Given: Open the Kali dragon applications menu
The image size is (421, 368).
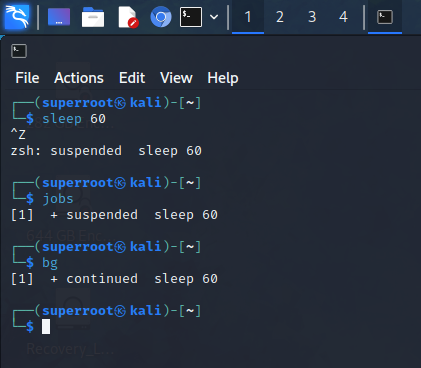Looking at the screenshot, I should tap(17, 16).
